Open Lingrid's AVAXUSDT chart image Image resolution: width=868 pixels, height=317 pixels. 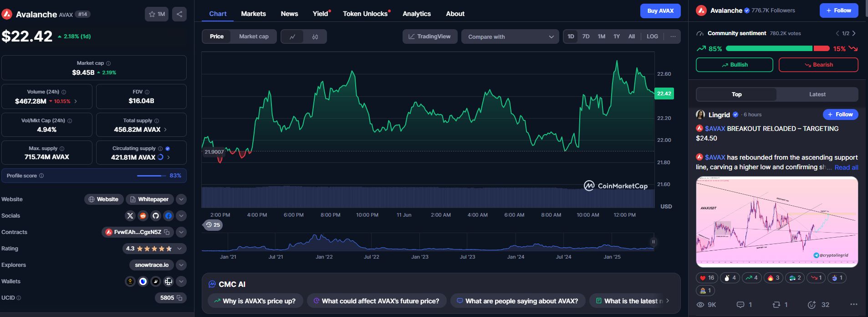pyautogui.click(x=776, y=222)
